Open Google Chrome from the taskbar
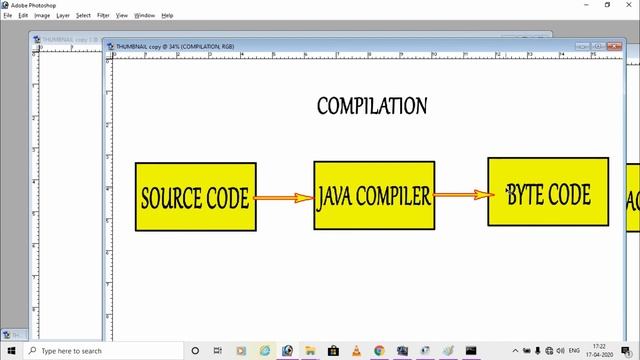Screen dimensions: 640x360 point(379,351)
